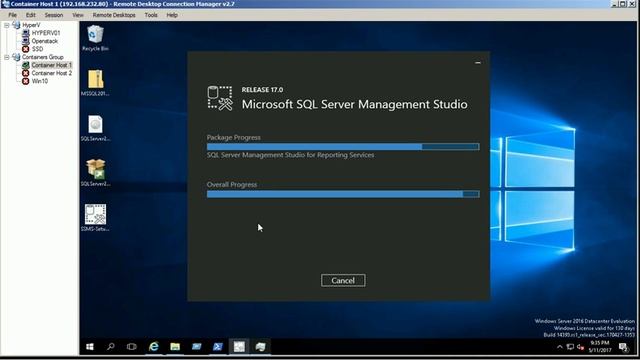The width and height of the screenshot is (640, 360).
Task: Open the taskbar clock and date
Action: pyautogui.click(x=600, y=347)
